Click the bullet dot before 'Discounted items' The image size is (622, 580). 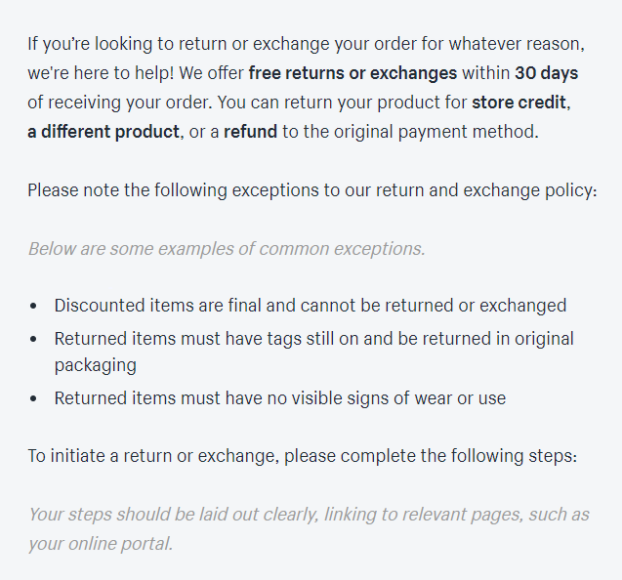33,306
